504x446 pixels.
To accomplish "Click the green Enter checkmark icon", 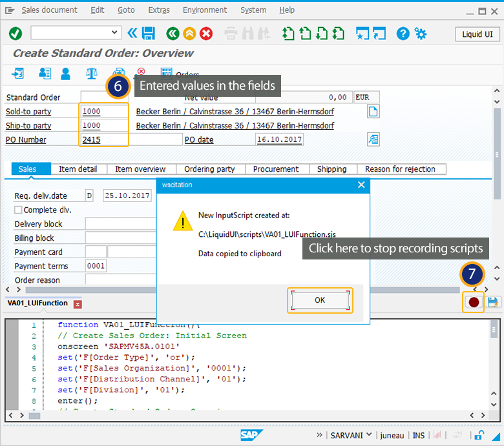I will tap(15, 33).
